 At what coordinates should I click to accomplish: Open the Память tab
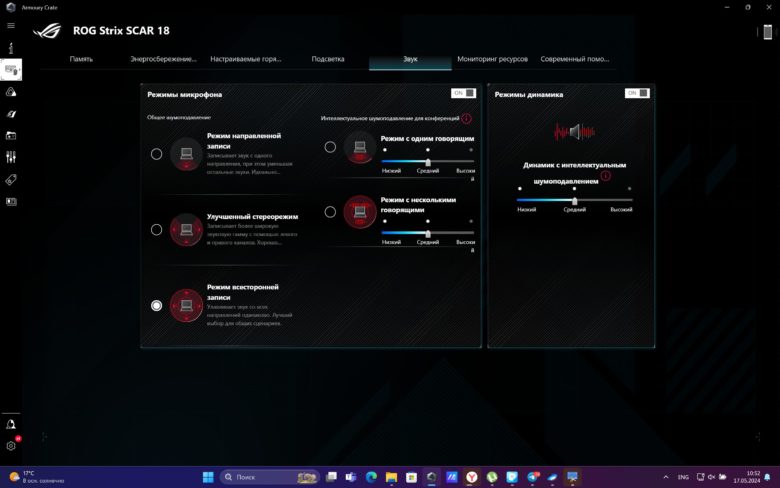click(81, 59)
